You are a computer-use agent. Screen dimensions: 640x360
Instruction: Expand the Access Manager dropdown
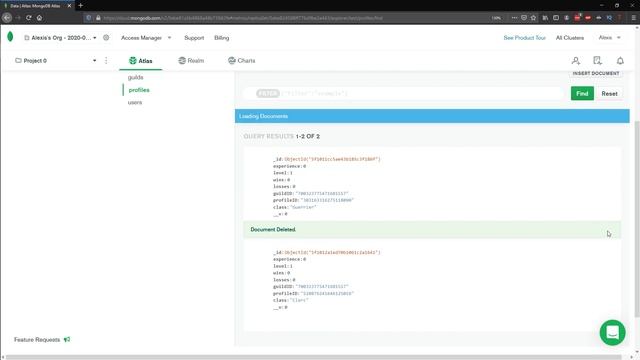[146, 38]
